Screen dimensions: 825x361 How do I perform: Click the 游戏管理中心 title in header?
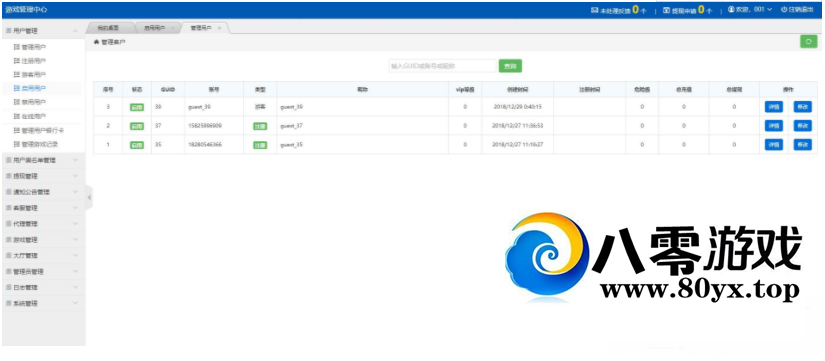(26, 9)
